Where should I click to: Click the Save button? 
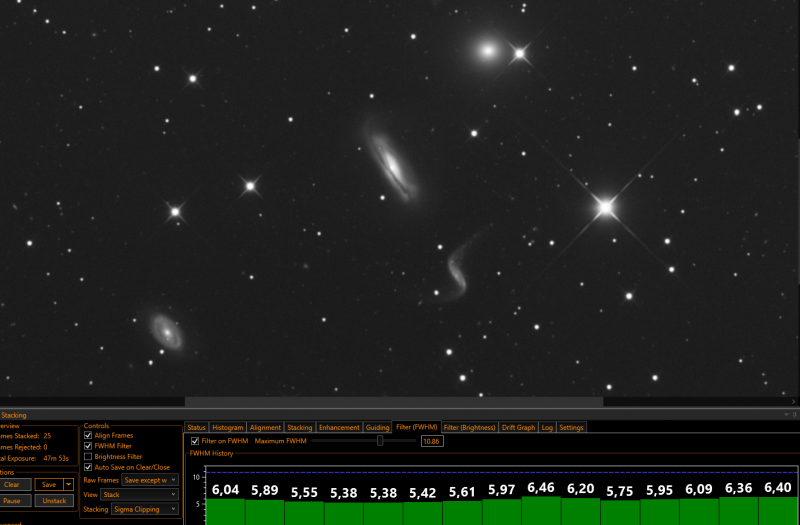coord(49,485)
